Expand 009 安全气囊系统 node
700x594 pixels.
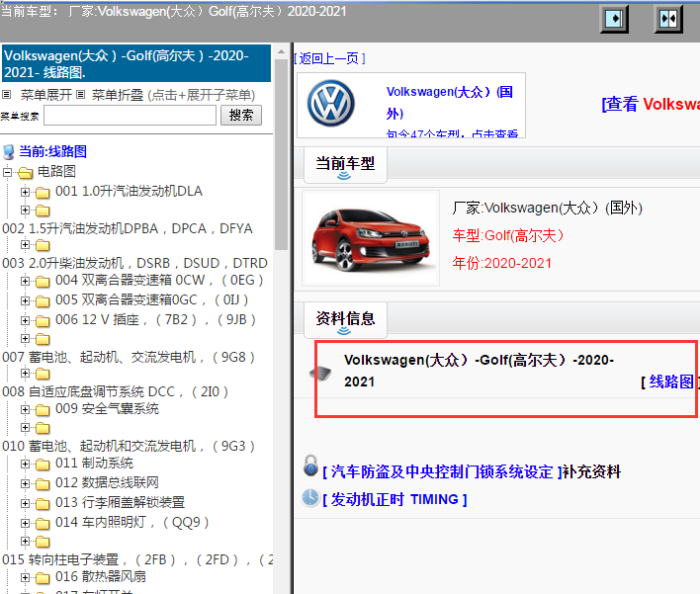point(25,409)
